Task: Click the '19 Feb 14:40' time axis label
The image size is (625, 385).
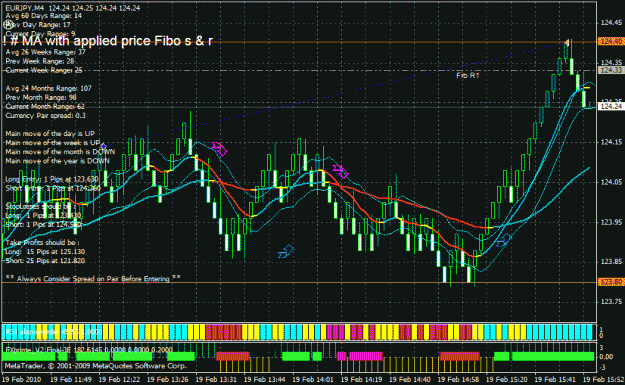Action: (410, 379)
